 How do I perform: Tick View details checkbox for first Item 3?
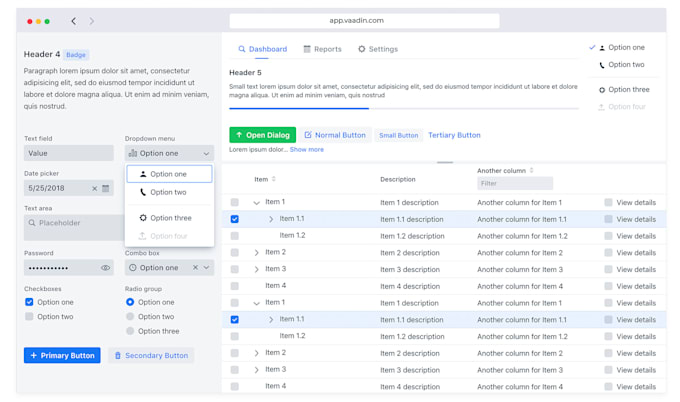pyautogui.click(x=608, y=269)
